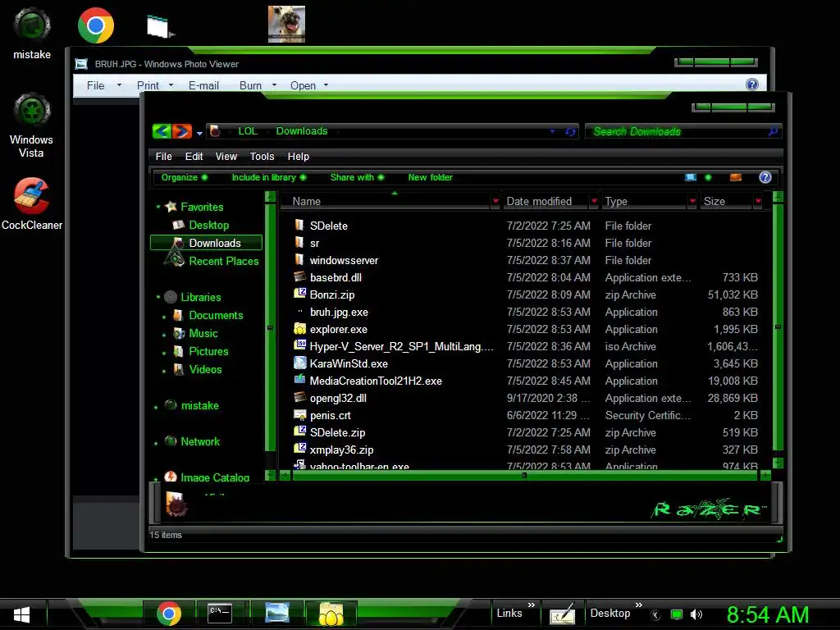
Task: Click the horizontal scrollbar of the file list
Action: [x=525, y=475]
